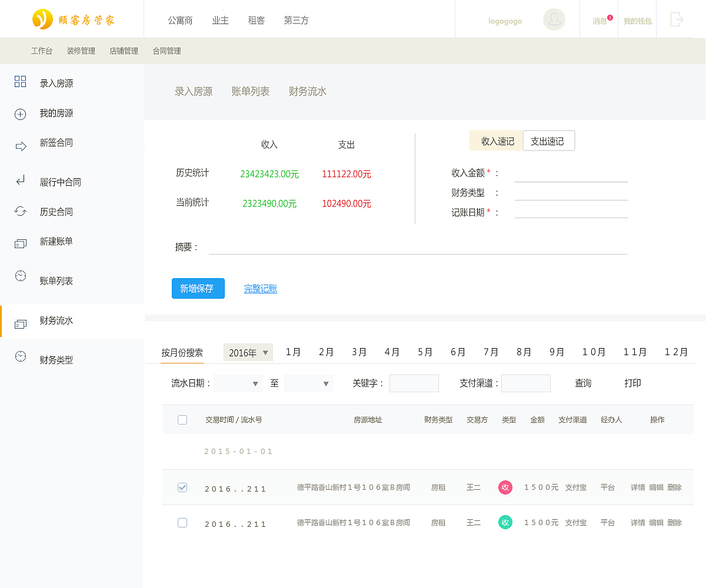The width and height of the screenshot is (706, 588).
Task: Uncheck the first transaction row checkbox
Action: pos(182,487)
